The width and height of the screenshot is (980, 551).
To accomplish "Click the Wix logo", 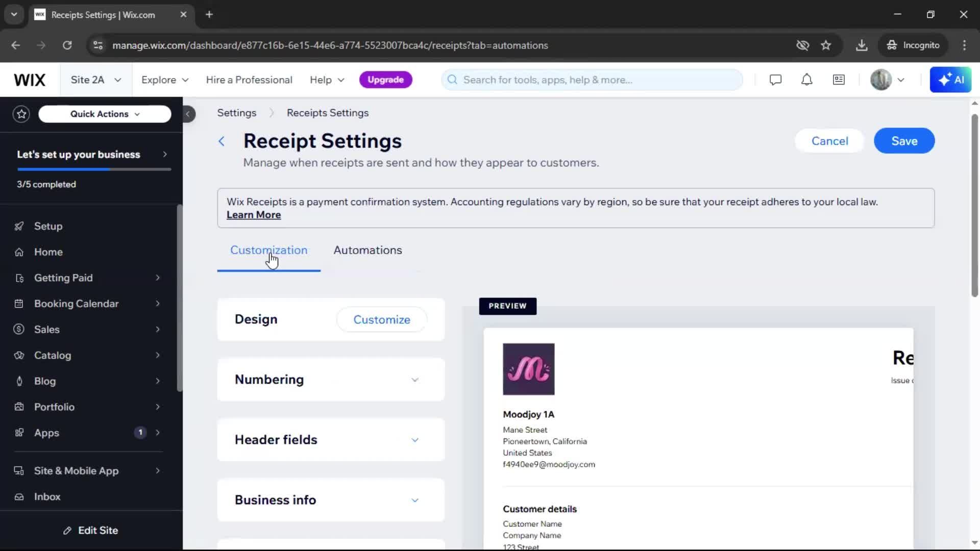I will pos(30,80).
